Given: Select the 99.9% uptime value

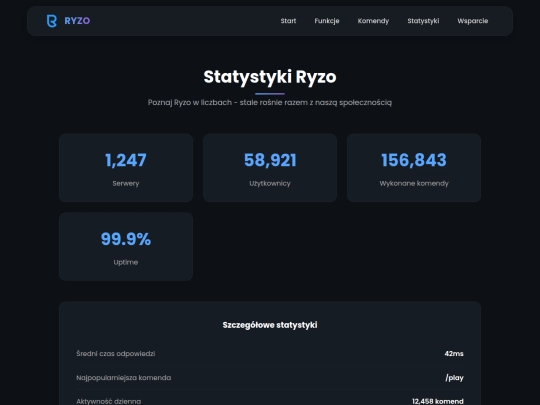Looking at the screenshot, I should click(x=126, y=239).
